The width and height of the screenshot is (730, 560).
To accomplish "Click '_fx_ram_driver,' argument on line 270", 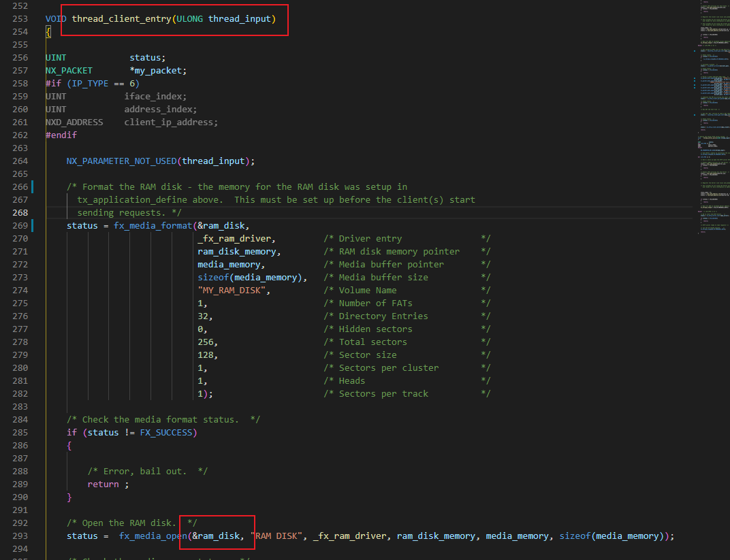I will pyautogui.click(x=236, y=239).
